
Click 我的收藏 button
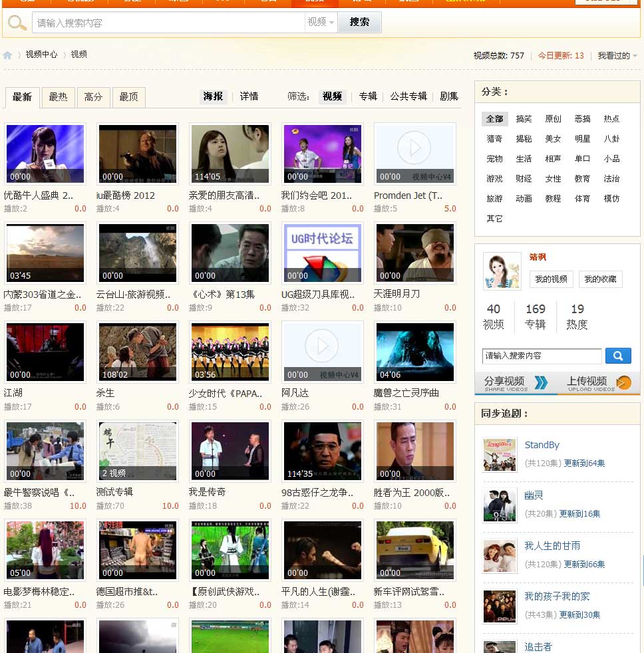point(600,279)
